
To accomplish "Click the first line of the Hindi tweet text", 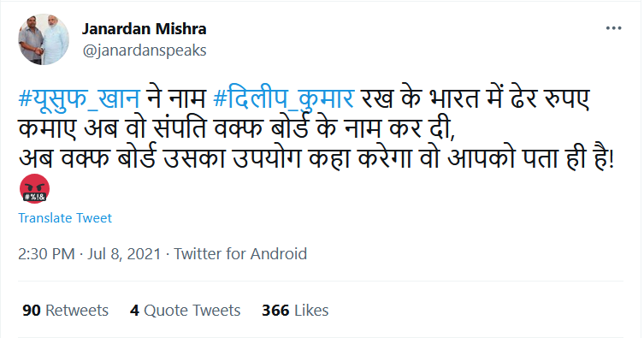I will click(x=304, y=99).
